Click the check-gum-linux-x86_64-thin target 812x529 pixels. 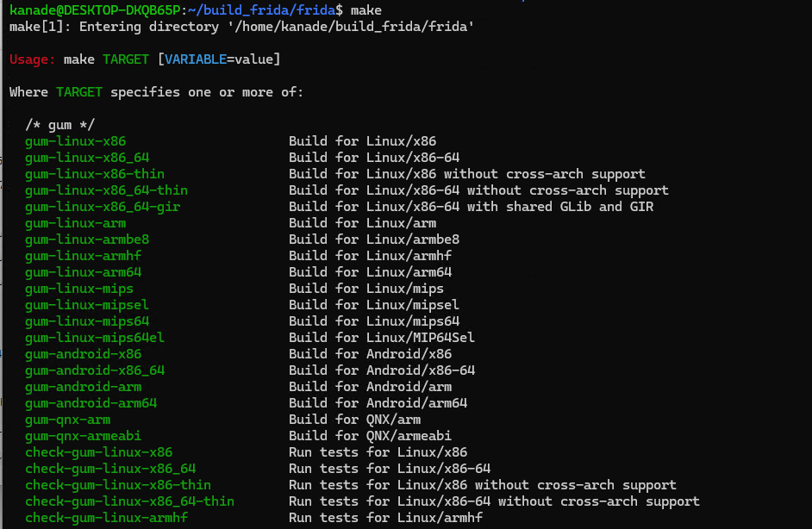click(x=129, y=501)
